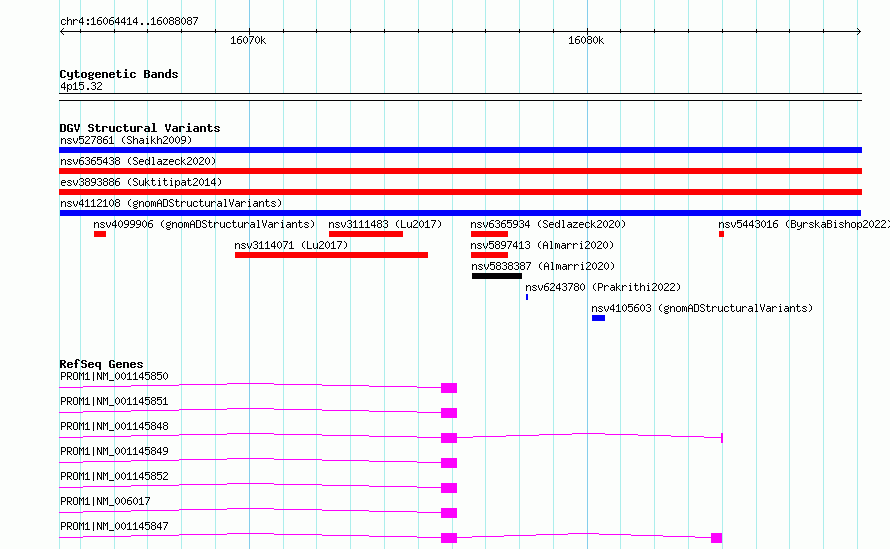The width and height of the screenshot is (890, 549).
Task: Click the blue bar for nsv527861
Action: 460,150
